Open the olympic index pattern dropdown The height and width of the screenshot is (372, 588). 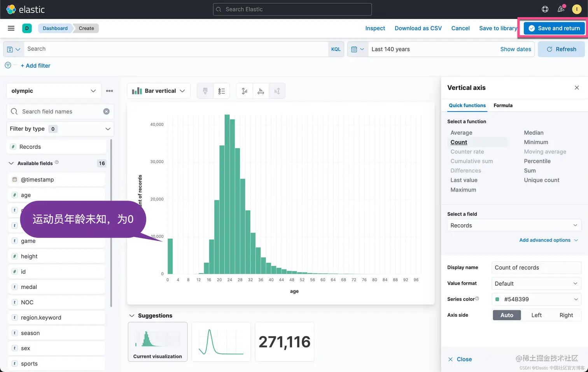(x=54, y=91)
